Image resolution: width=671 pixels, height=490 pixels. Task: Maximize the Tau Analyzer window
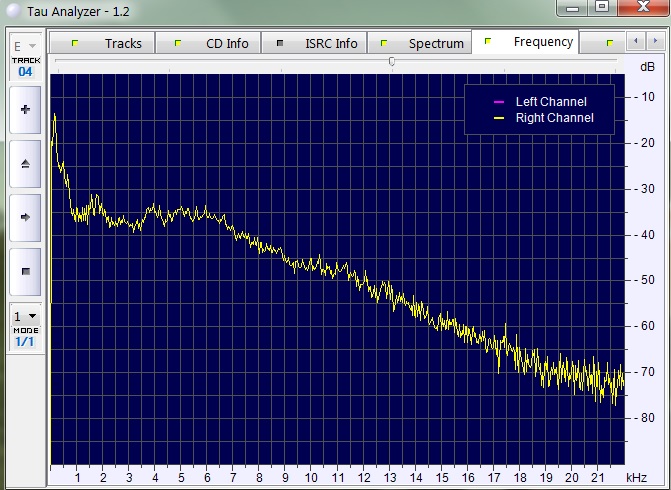click(601, 7)
